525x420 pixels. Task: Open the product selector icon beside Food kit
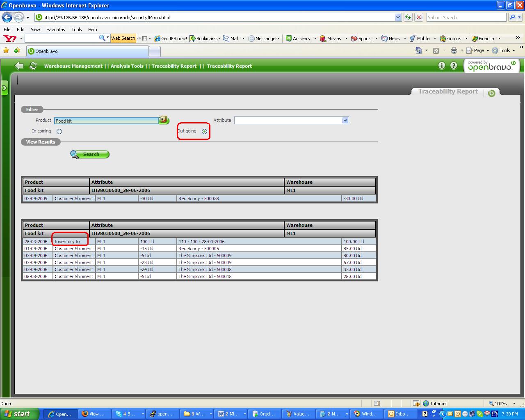pyautogui.click(x=164, y=120)
